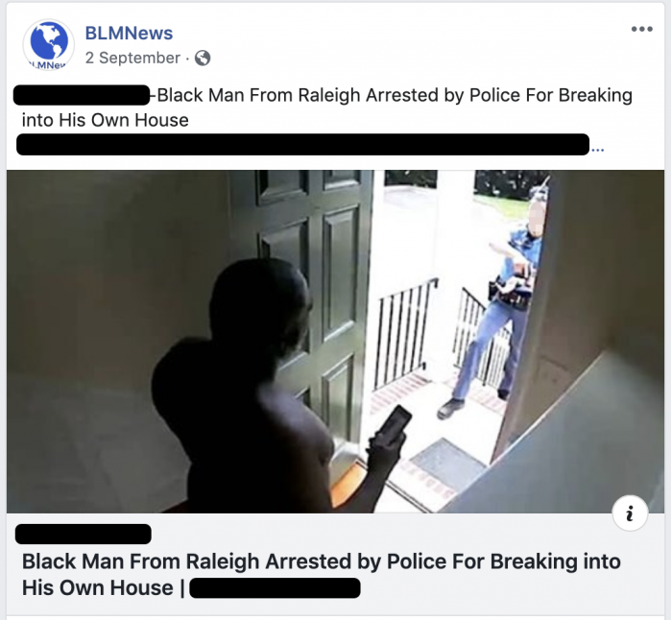The height and width of the screenshot is (620, 672).
Task: Click 'His Own House' in the headline
Action: coord(97,587)
